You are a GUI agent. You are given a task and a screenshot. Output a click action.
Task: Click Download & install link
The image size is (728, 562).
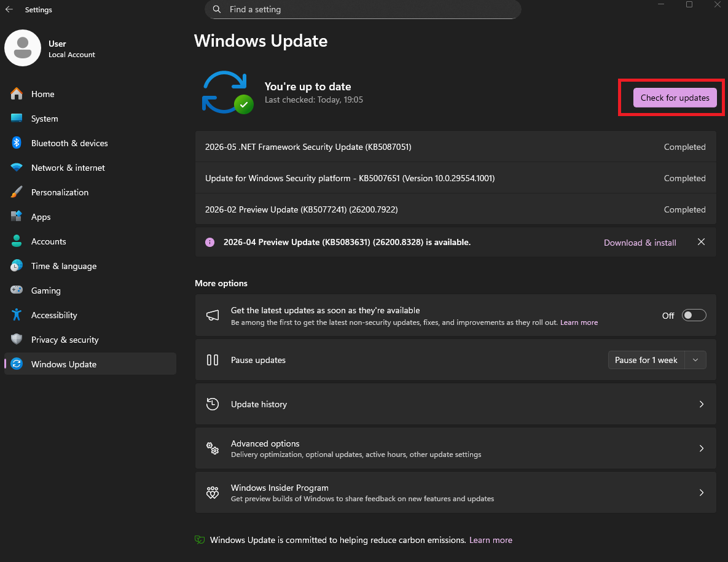(x=640, y=242)
